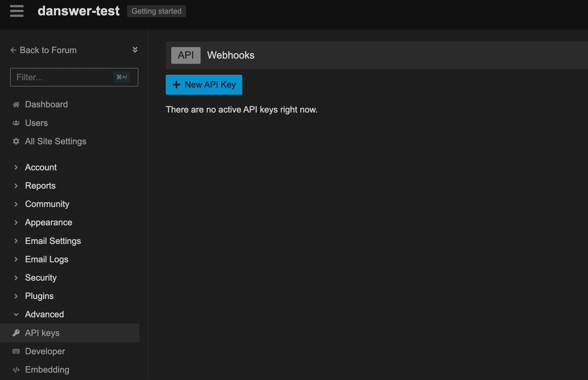Switch to the Webhooks tab
This screenshot has height=380, width=588.
point(231,55)
